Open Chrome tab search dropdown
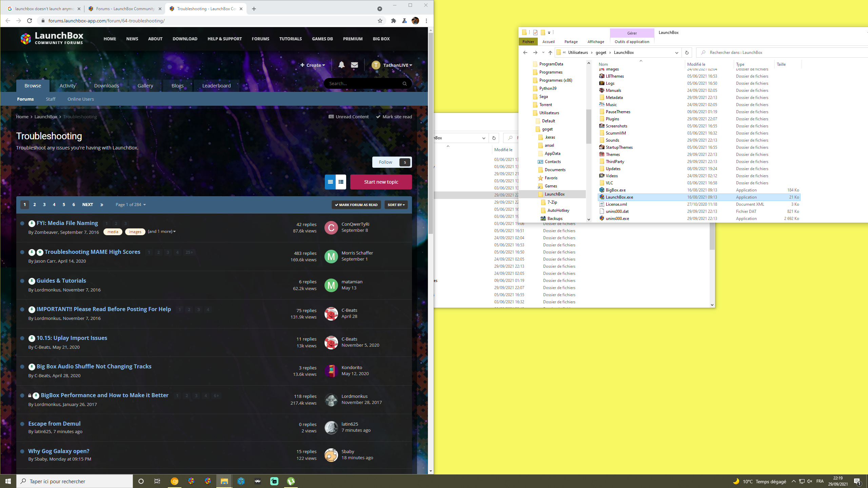 coord(379,9)
